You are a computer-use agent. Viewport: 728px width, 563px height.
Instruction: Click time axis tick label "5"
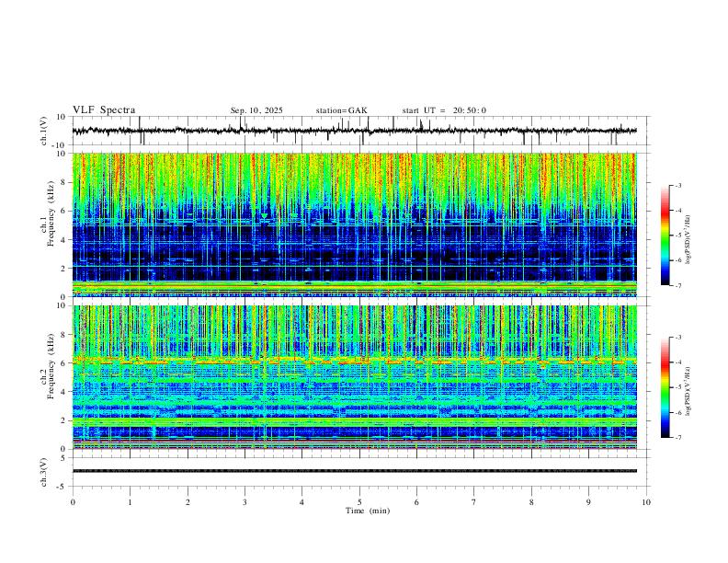pos(359,502)
